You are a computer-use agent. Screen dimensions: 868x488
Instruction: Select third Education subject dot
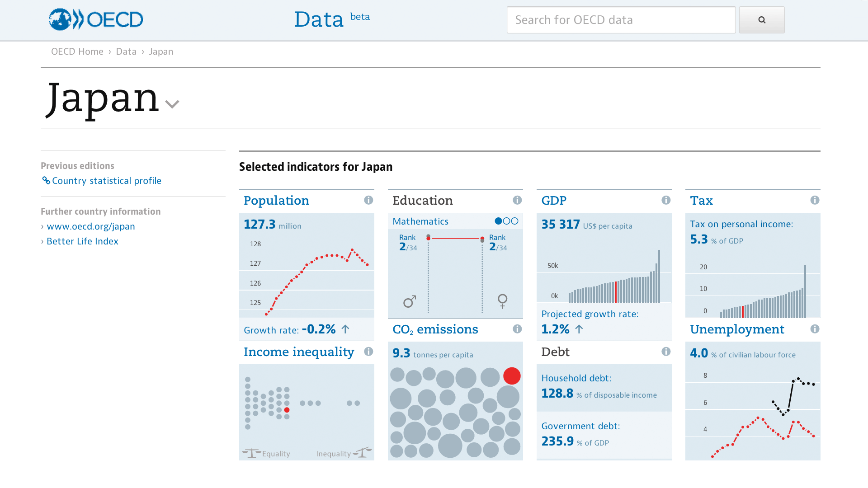point(514,221)
